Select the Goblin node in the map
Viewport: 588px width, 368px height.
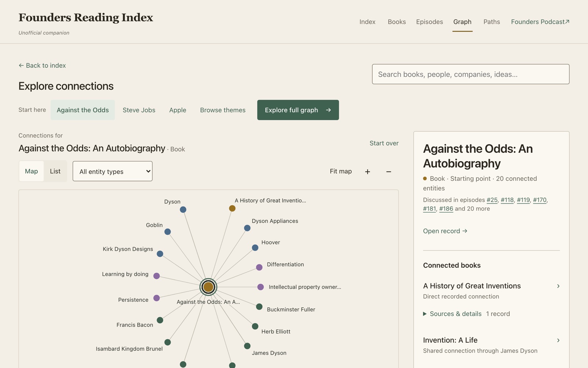pyautogui.click(x=168, y=232)
